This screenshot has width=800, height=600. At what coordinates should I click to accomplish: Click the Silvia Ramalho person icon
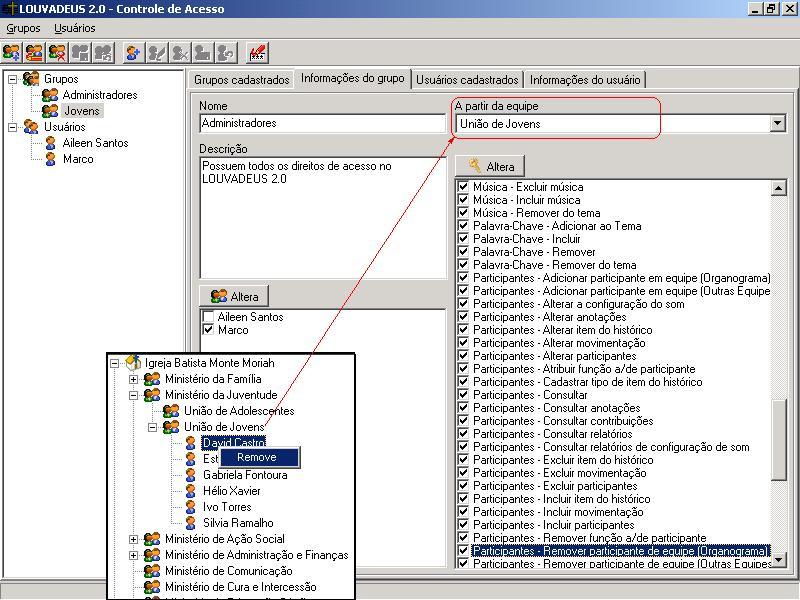pyautogui.click(x=191, y=523)
